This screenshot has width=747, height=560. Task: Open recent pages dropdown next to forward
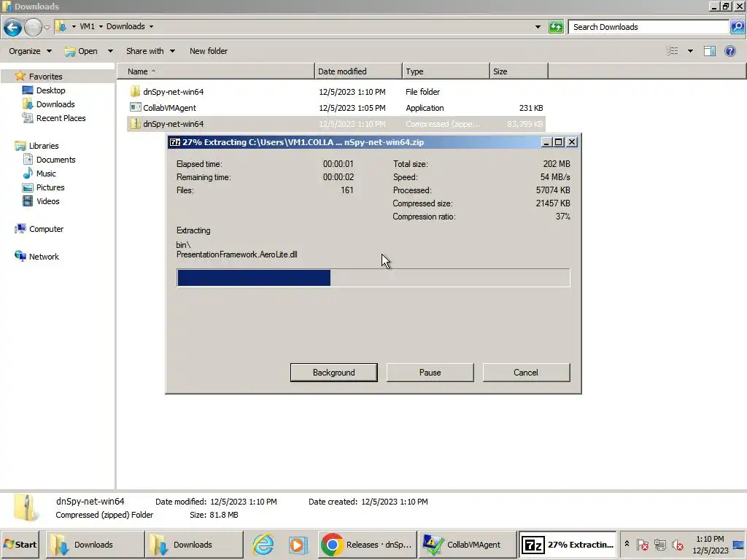pyautogui.click(x=47, y=27)
